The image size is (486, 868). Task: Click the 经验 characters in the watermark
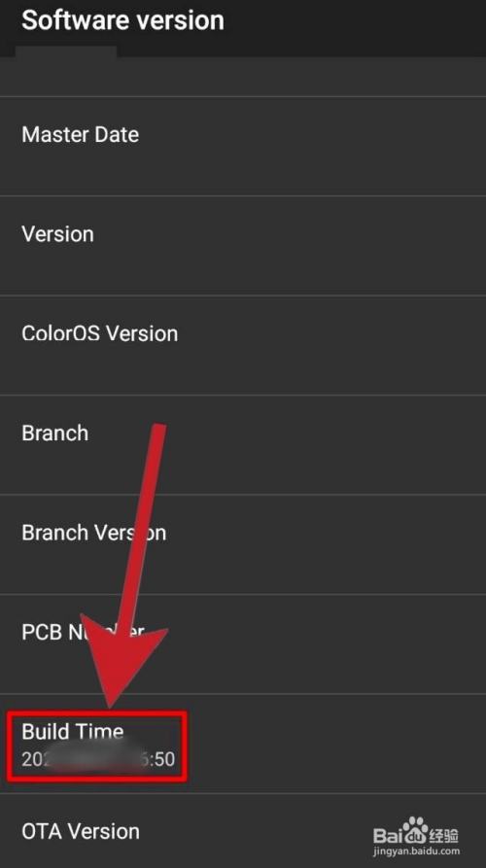pos(444,835)
